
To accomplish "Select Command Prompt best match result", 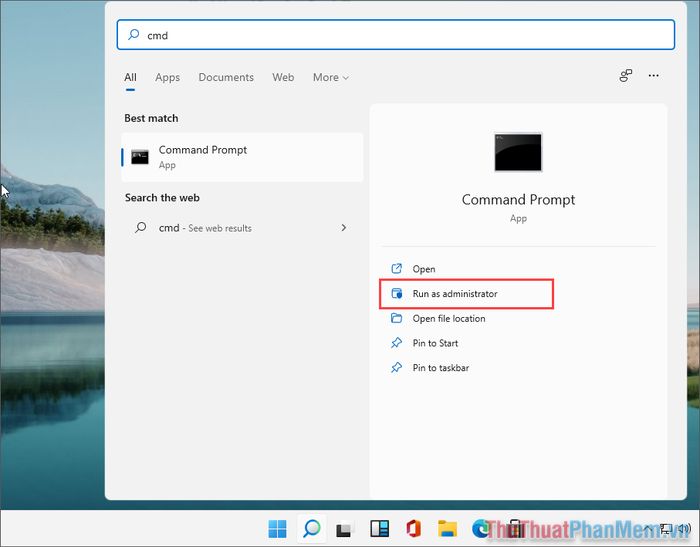I will (242, 157).
